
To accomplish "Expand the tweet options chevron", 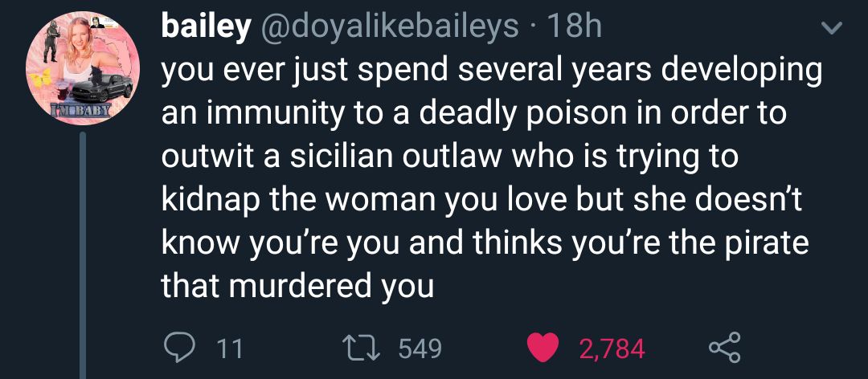I will tap(833, 29).
